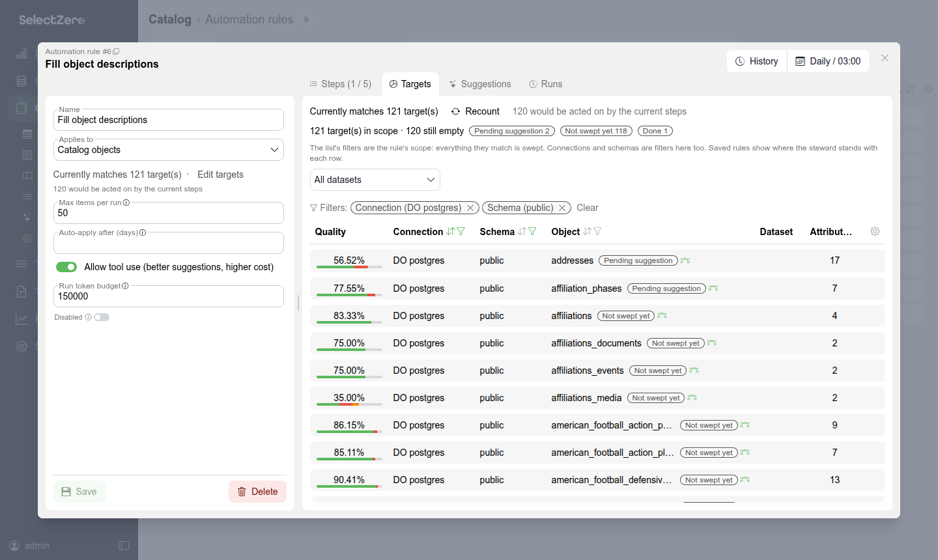
Task: Focus the Run token budget field
Action: (169, 296)
